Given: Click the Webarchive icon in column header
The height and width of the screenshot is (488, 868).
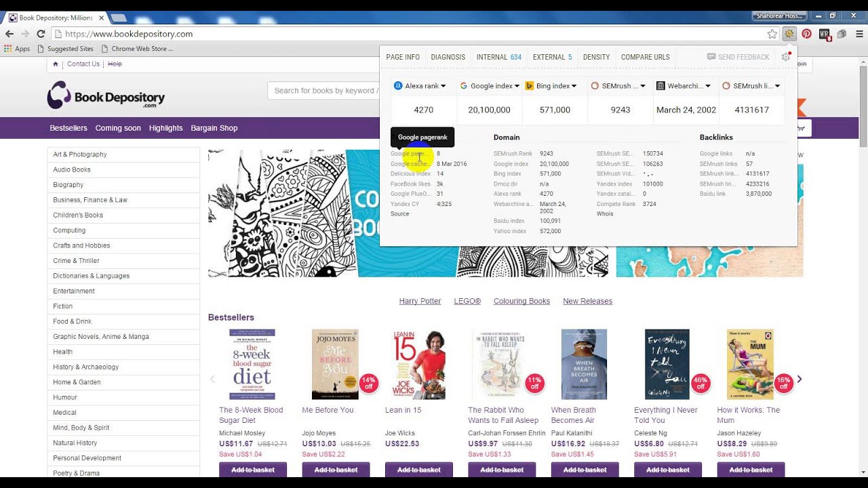Looking at the screenshot, I should 661,86.
